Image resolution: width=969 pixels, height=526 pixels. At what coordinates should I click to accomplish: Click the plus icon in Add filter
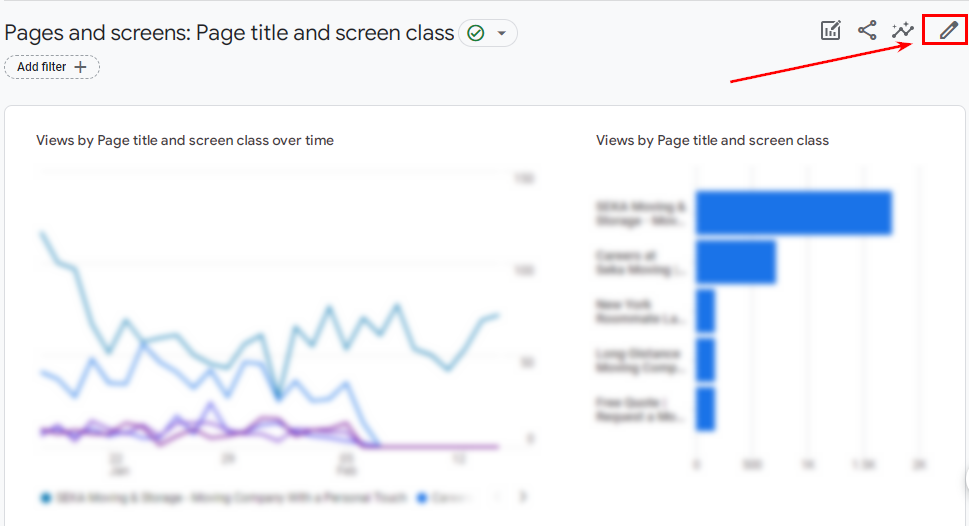(80, 67)
